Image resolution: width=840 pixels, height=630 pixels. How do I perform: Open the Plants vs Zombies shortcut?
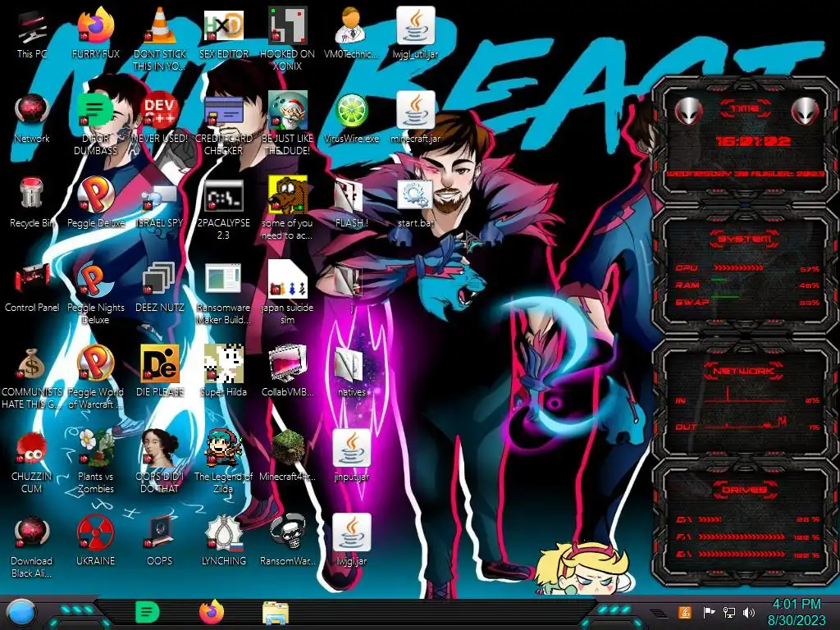[x=96, y=449]
